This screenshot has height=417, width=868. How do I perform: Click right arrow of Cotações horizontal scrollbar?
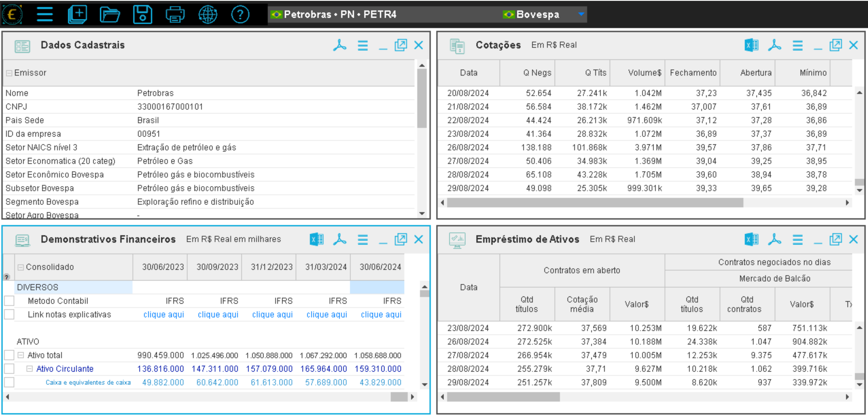[x=847, y=202]
